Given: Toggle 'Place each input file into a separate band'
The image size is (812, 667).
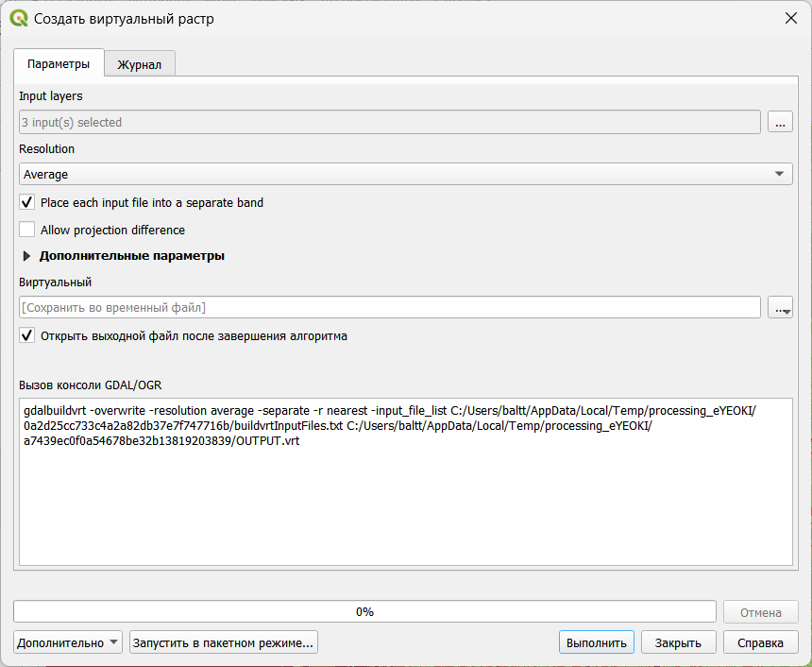Looking at the screenshot, I should [27, 202].
